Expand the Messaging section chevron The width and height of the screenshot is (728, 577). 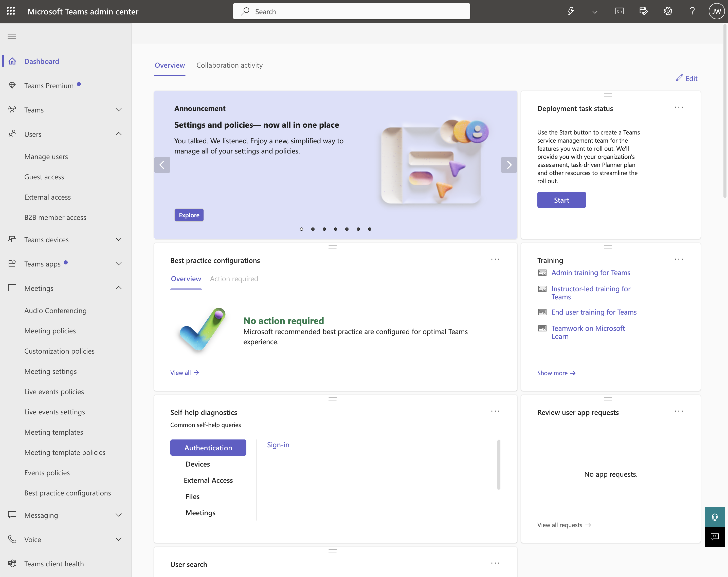[119, 515]
